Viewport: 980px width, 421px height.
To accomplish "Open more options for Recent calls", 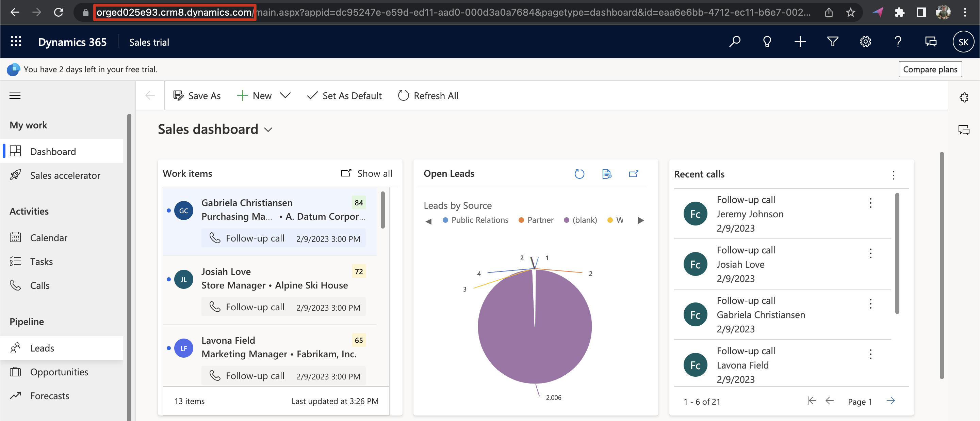I will (893, 175).
